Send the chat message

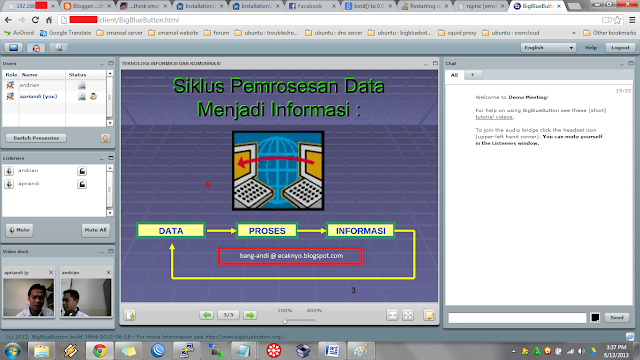[617, 318]
